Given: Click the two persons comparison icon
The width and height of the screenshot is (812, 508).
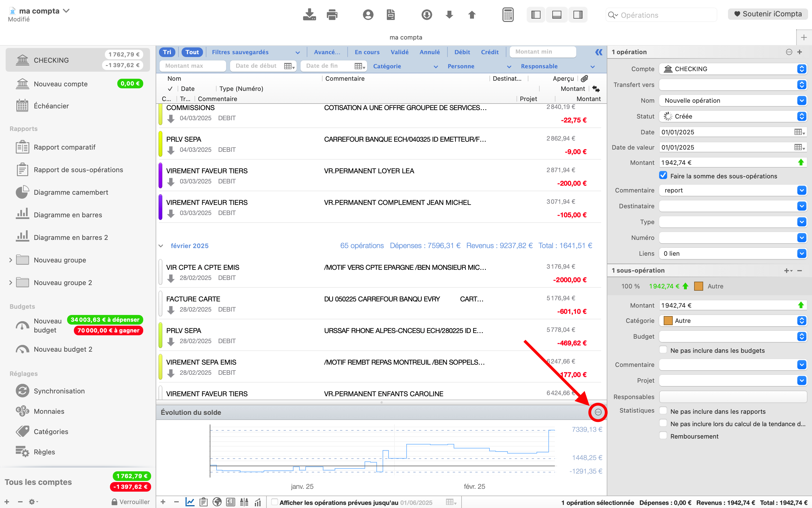Looking at the screenshot, I should pyautogui.click(x=244, y=502).
